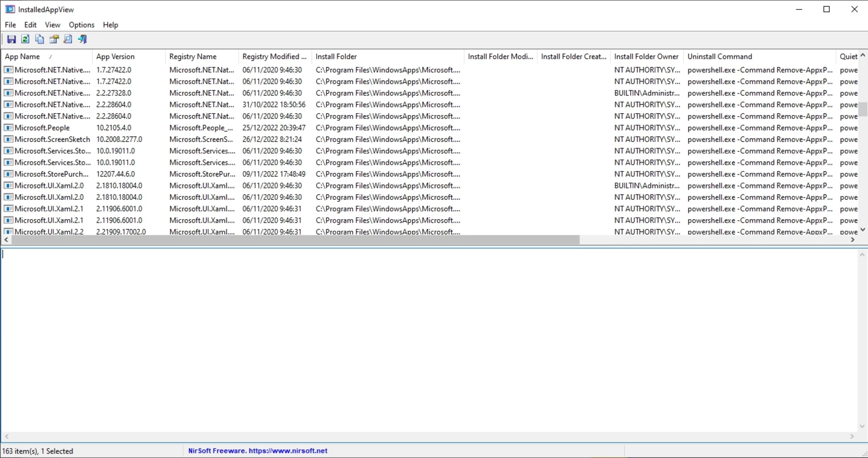Click lower pane scroll-down arrow
Screen dimensions: 868x458
click(862, 427)
